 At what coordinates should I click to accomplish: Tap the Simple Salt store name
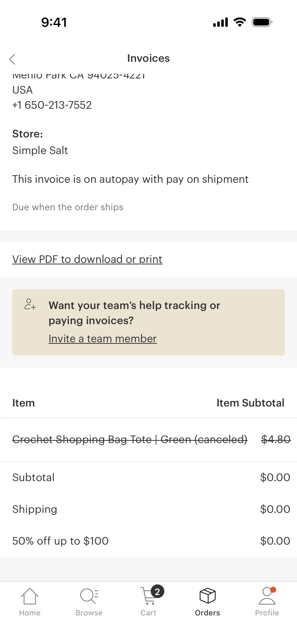click(40, 151)
